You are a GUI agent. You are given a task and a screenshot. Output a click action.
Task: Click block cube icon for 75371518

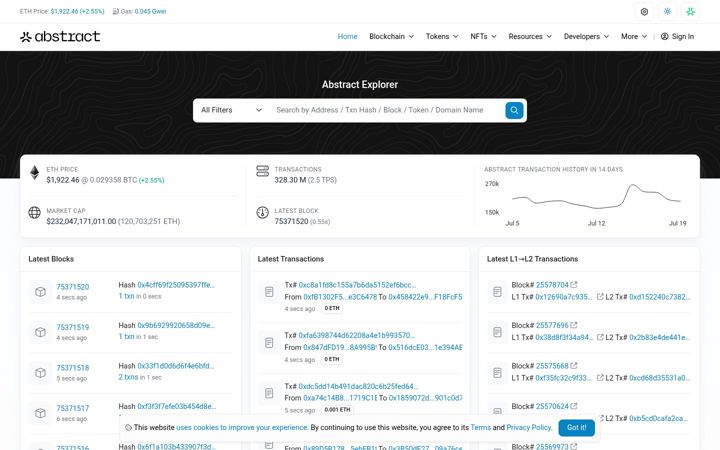[x=40, y=372]
